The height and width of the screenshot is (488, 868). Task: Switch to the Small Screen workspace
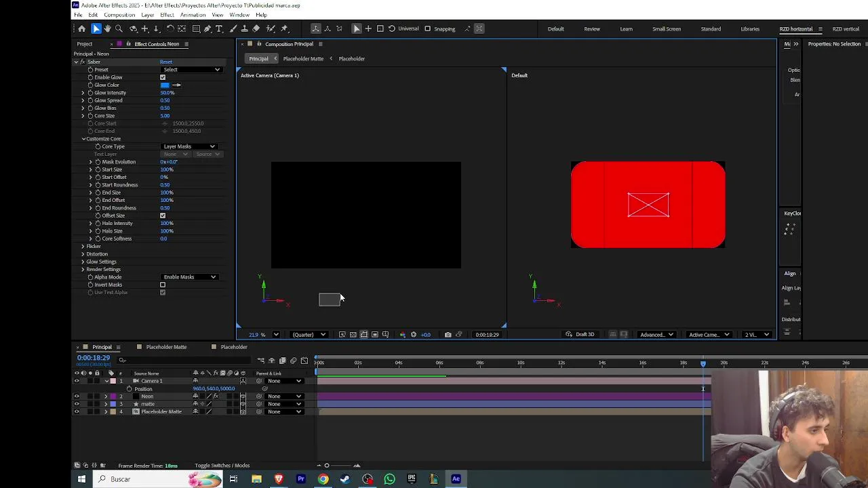pyautogui.click(x=667, y=29)
